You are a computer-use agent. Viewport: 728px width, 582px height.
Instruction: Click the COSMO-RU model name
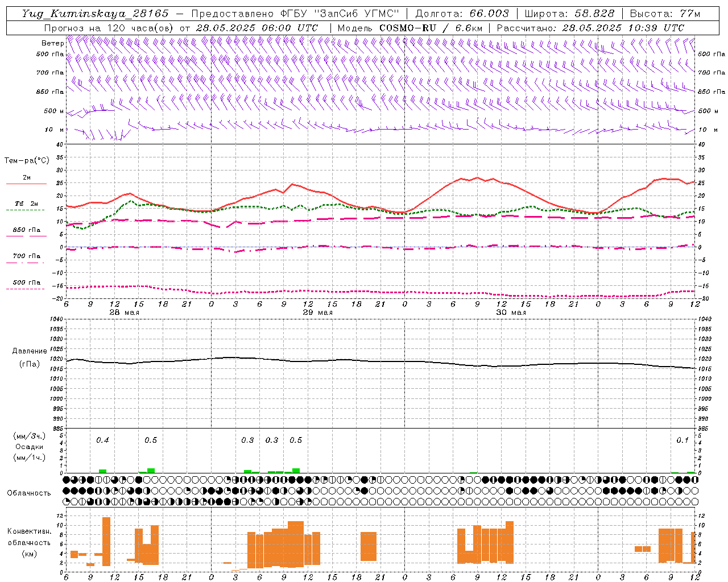click(x=408, y=28)
